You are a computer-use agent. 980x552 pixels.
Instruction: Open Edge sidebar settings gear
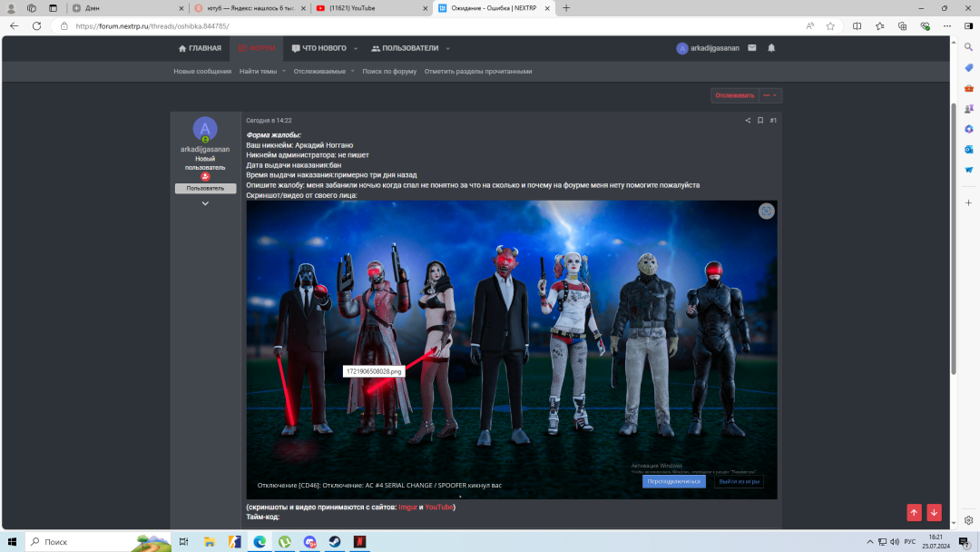click(x=969, y=520)
